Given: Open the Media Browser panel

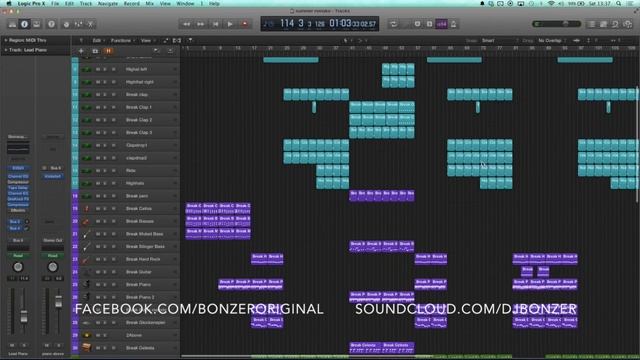Looking at the screenshot, I should coord(628,24).
